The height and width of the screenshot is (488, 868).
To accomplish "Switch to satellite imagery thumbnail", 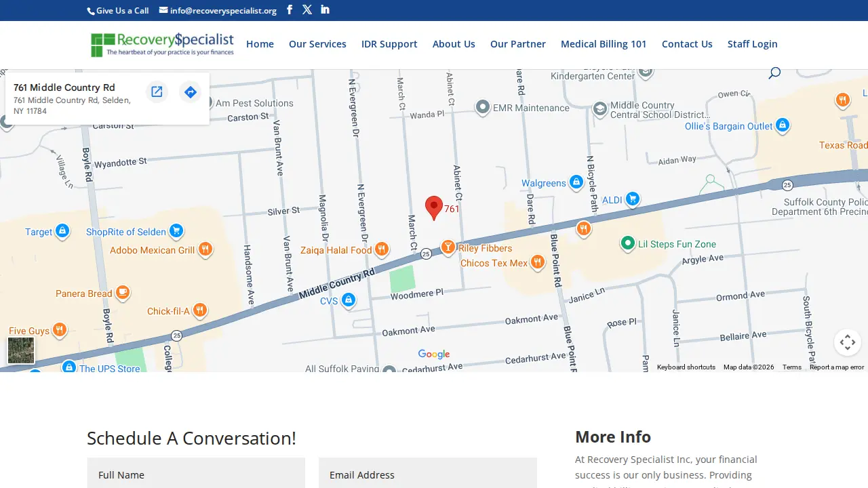I will pos(21,350).
